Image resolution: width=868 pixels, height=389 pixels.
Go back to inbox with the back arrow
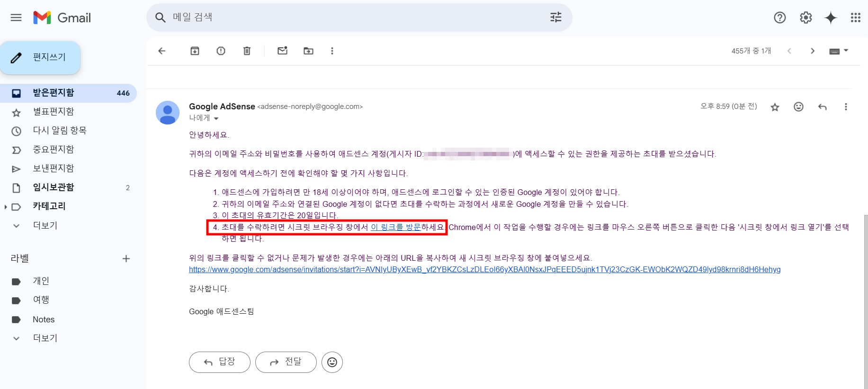[161, 51]
